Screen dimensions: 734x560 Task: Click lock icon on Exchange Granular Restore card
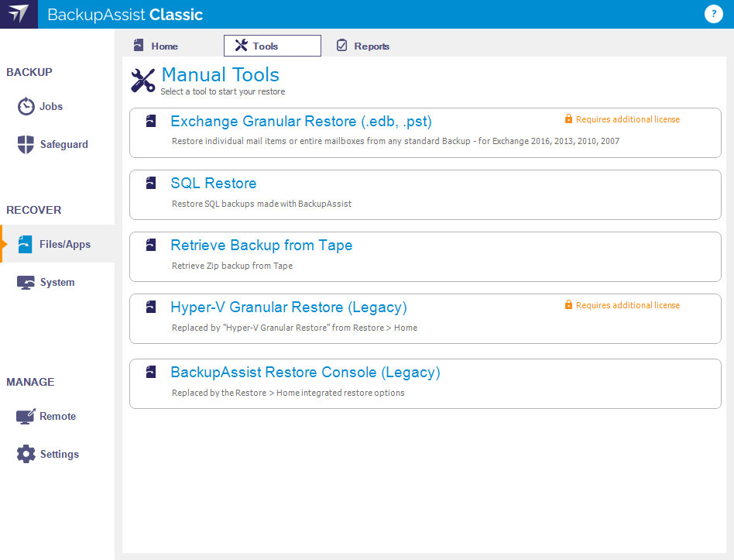point(568,119)
